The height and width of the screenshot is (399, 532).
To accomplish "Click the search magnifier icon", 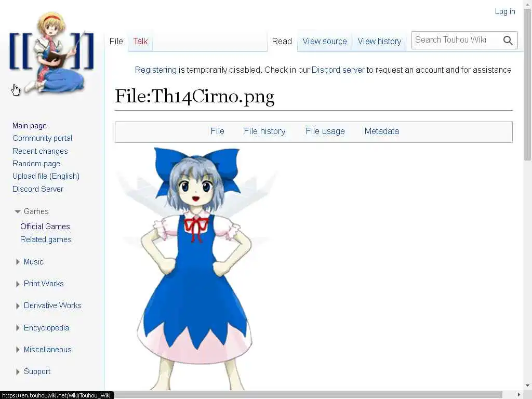I will click(x=508, y=41).
